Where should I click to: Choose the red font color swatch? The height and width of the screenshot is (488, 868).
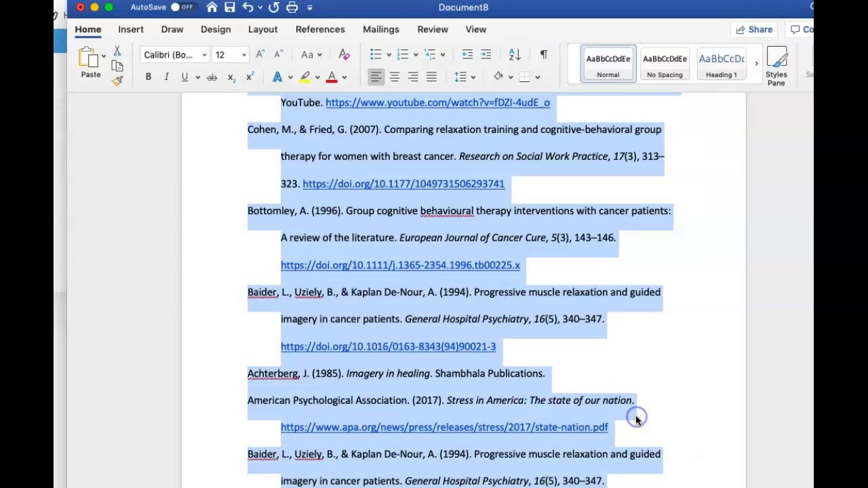point(332,77)
